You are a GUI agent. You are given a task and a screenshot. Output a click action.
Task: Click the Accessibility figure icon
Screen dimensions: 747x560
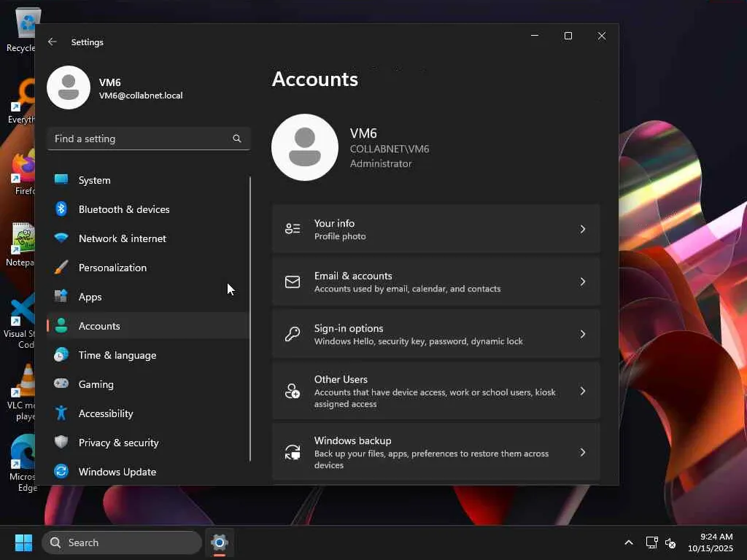pos(61,413)
